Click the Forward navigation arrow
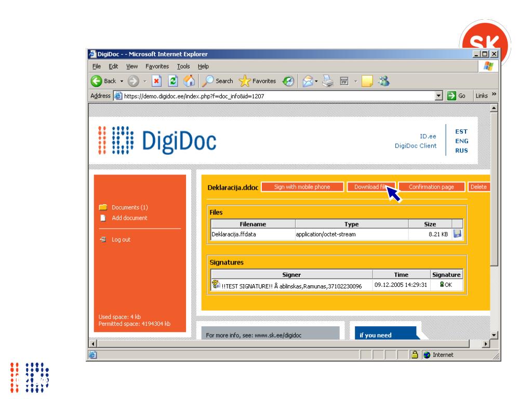 [134, 81]
